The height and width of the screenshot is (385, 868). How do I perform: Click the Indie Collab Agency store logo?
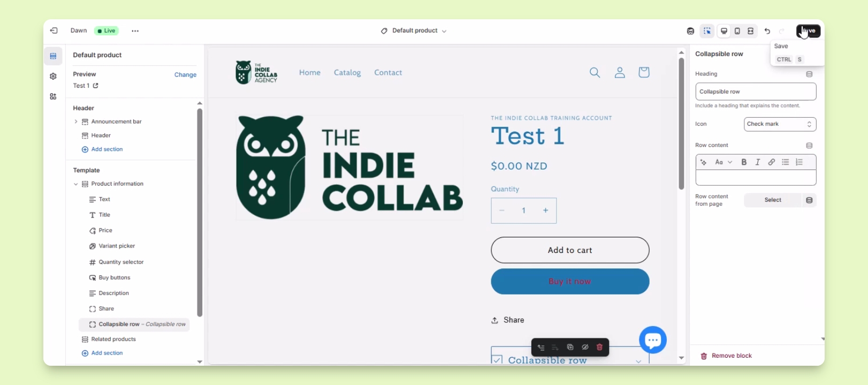(x=257, y=72)
